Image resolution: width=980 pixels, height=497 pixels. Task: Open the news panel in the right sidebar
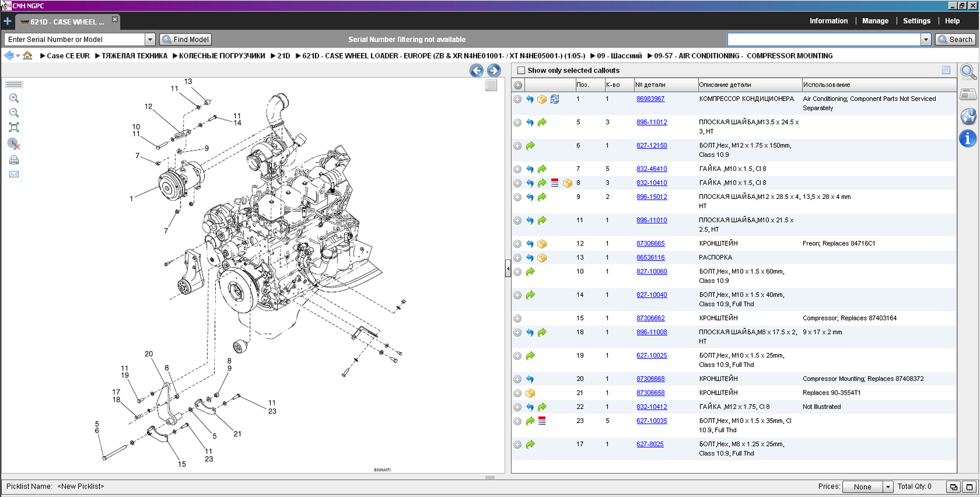(x=968, y=94)
